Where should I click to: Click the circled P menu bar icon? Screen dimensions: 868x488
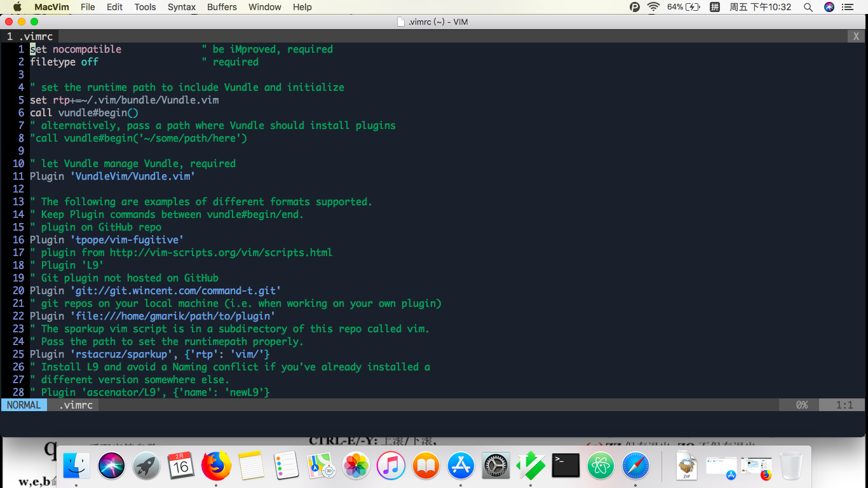pos(634,7)
